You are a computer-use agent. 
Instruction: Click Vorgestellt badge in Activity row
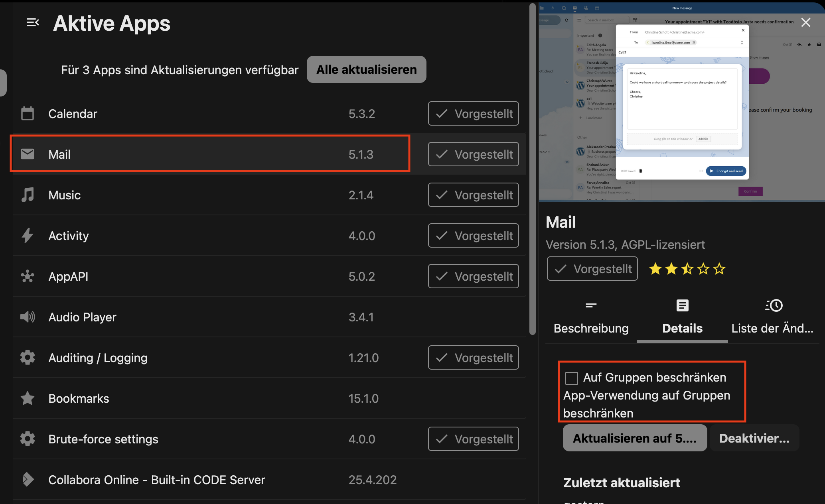(x=474, y=236)
